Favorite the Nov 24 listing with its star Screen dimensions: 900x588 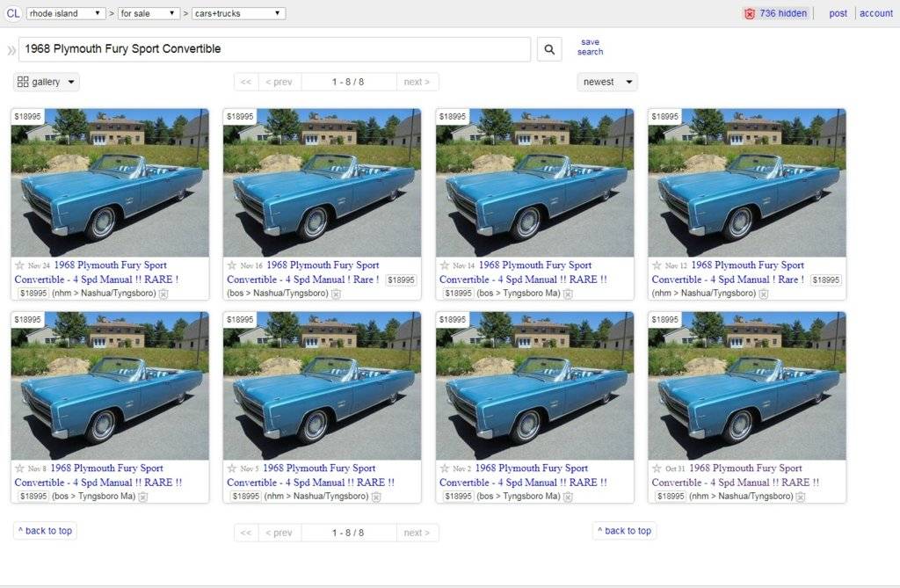pos(19,265)
